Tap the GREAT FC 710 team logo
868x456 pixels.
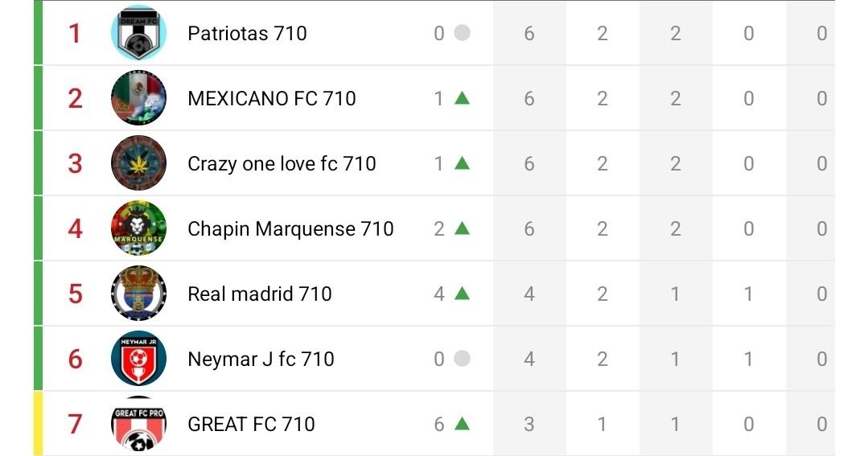[x=138, y=424]
